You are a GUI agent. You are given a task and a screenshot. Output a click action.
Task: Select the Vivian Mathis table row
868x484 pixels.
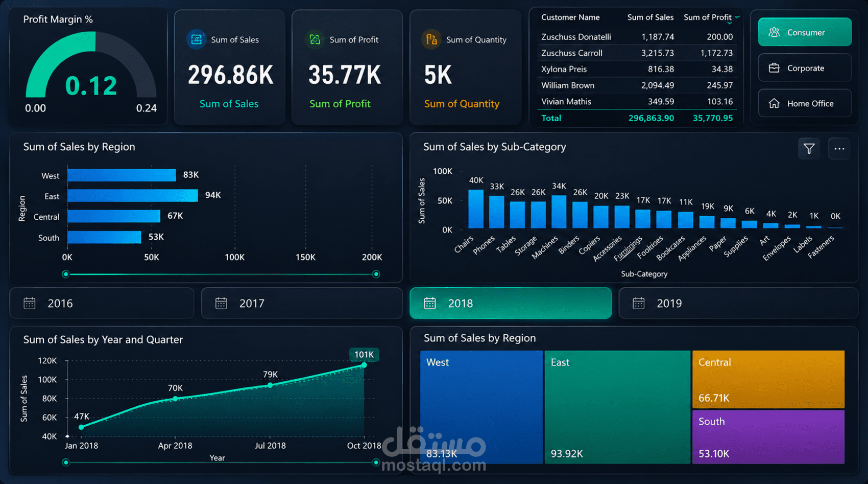[637, 102]
